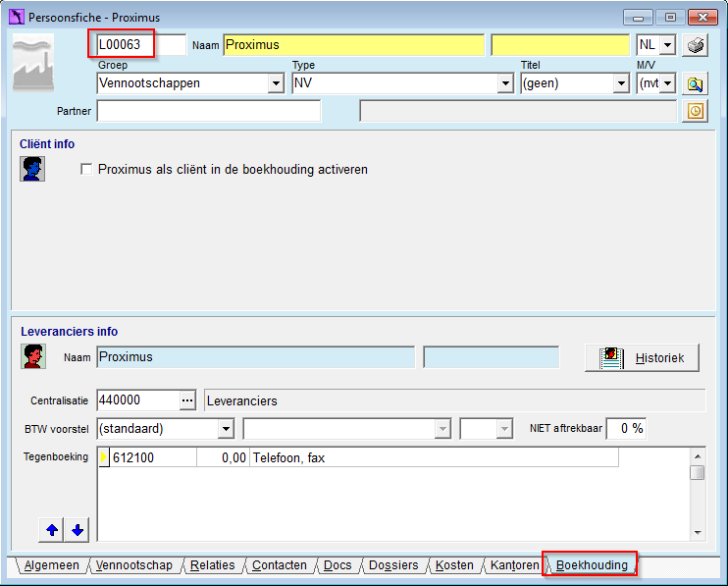Click Tegenboeking list scroll down arrow
728x586 pixels.
698,533
